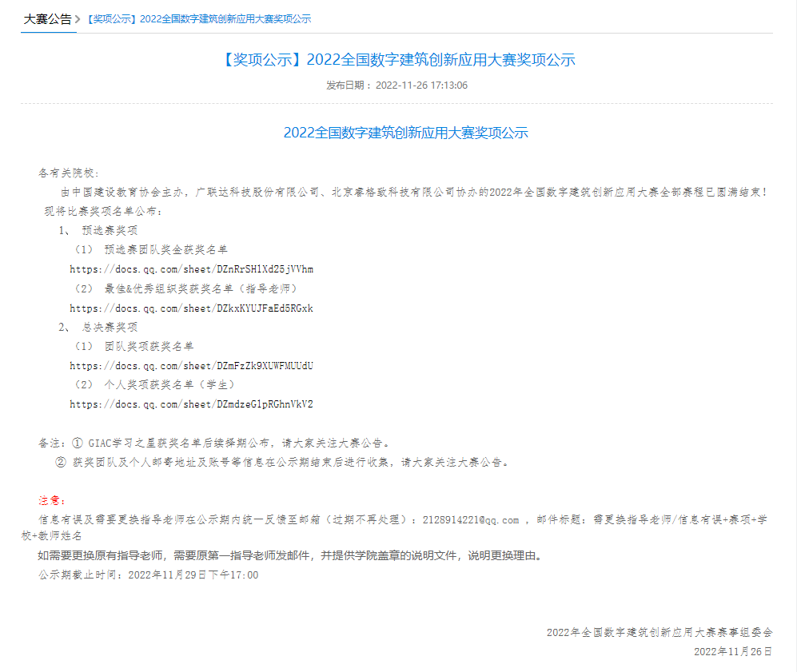
Task: Click the chevron arrow after 大赛公告
Action: point(78,19)
